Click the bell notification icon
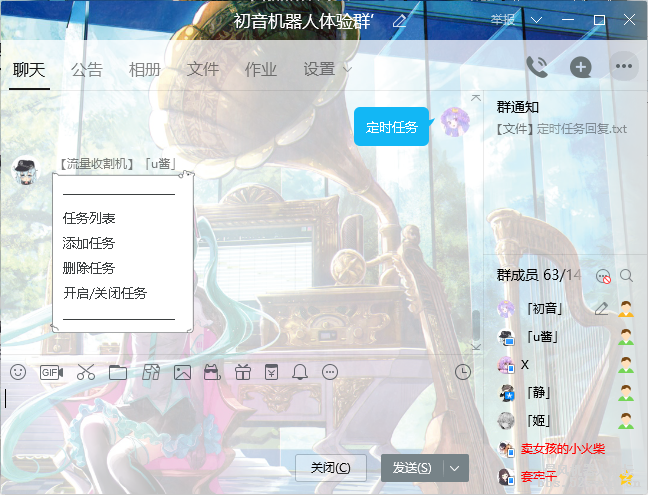The width and height of the screenshot is (648, 495). [300, 372]
